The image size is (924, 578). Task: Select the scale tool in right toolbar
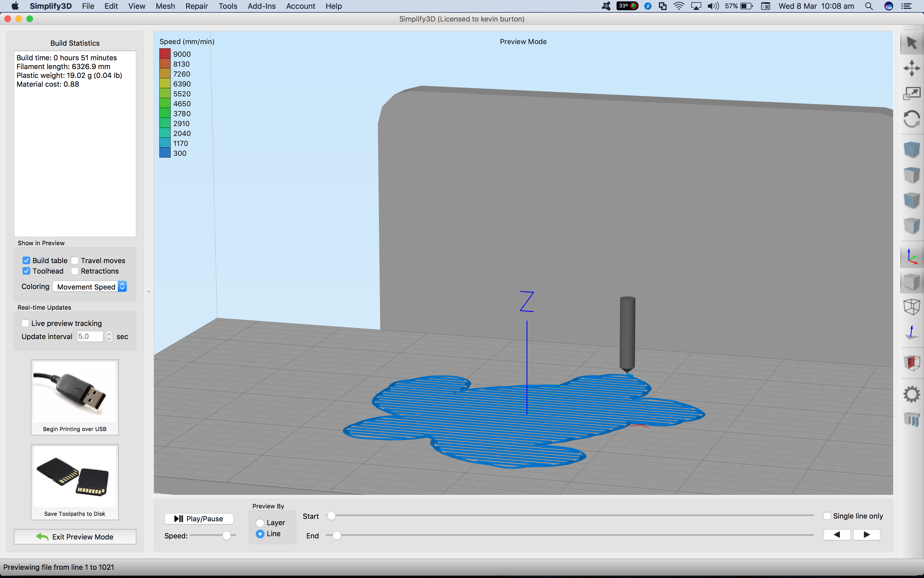point(912,93)
